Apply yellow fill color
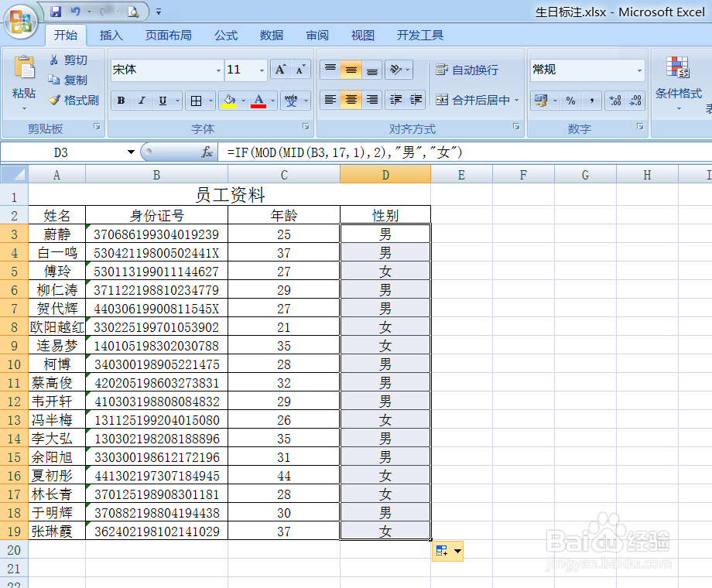 pos(229,101)
